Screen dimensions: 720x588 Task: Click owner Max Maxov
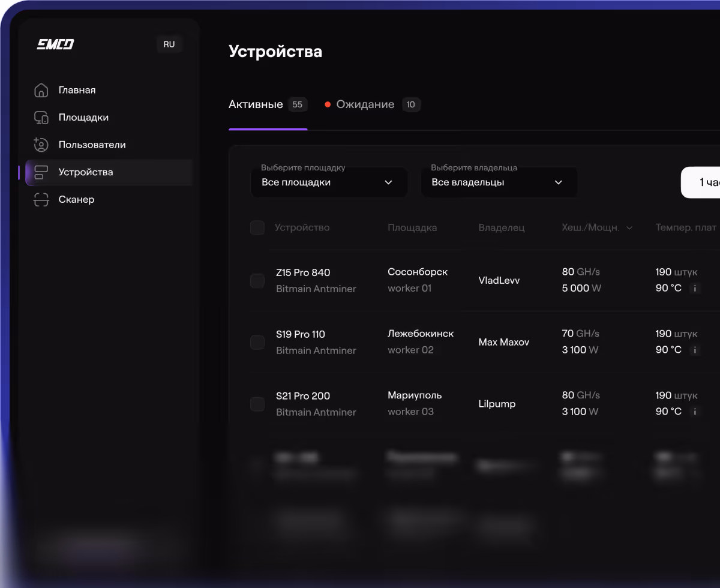[x=504, y=342]
